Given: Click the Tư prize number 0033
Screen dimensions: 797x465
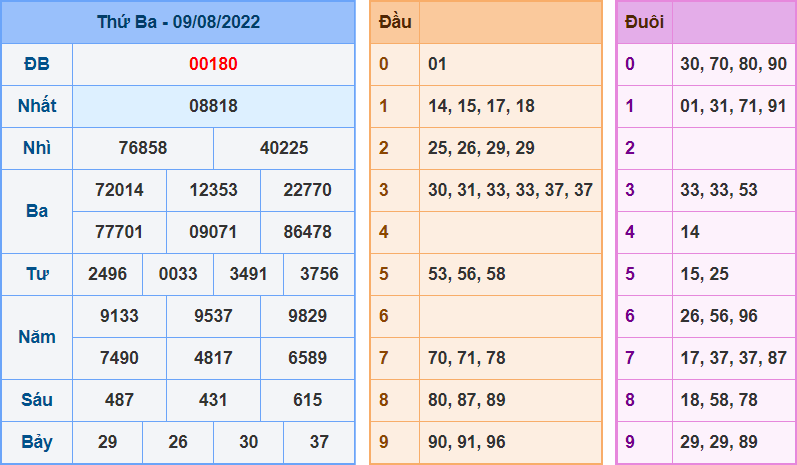Looking at the screenshot, I should click(x=178, y=274).
